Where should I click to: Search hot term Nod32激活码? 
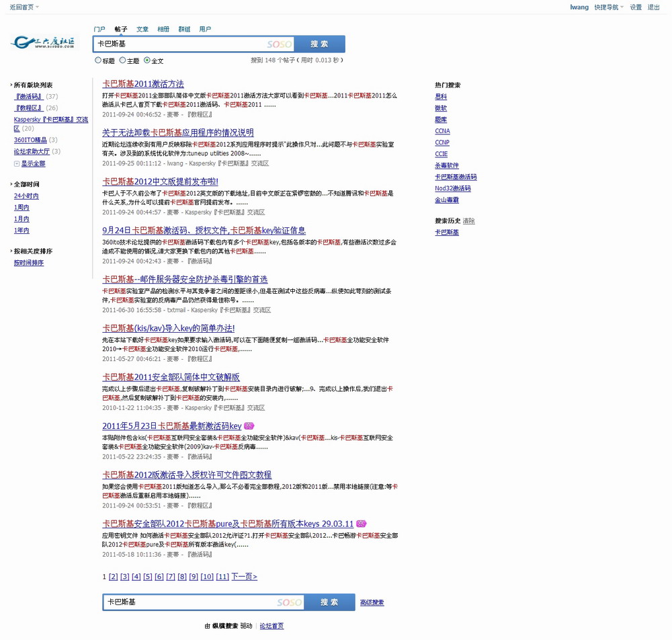pos(453,189)
